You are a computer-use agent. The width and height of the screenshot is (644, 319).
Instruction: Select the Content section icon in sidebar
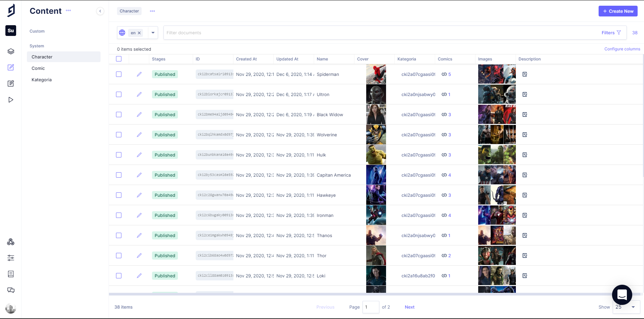(x=11, y=67)
